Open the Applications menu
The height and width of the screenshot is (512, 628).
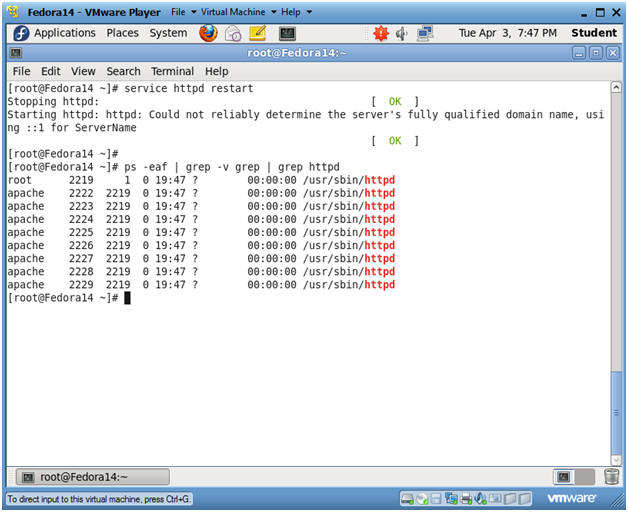click(64, 33)
